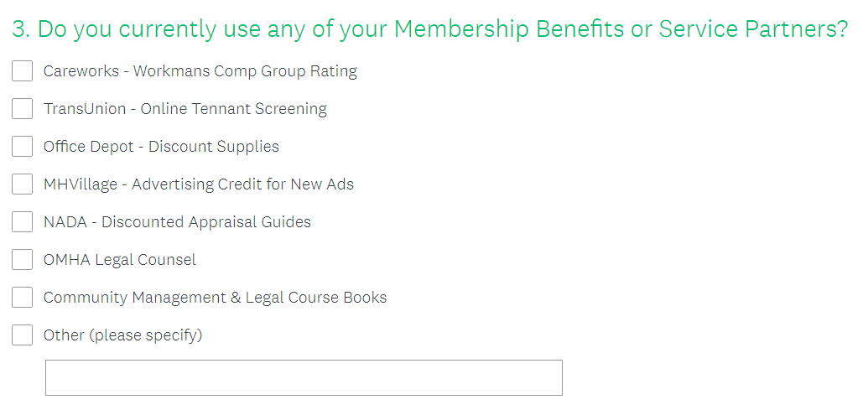This screenshot has height=410, width=868.
Task: Check the Careworks Workmans Comp Group Rating box
Action: click(22, 70)
